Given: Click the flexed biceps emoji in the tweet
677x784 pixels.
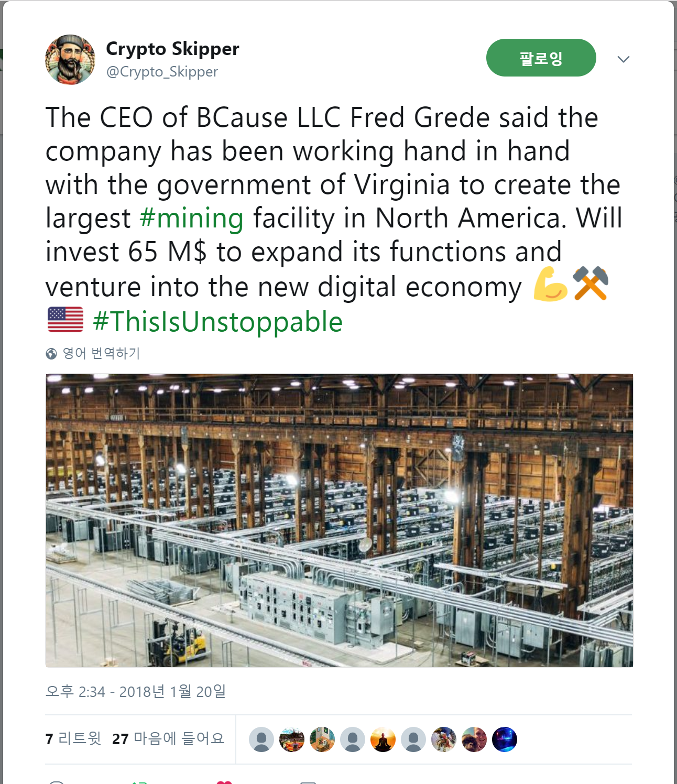Looking at the screenshot, I should [x=550, y=285].
